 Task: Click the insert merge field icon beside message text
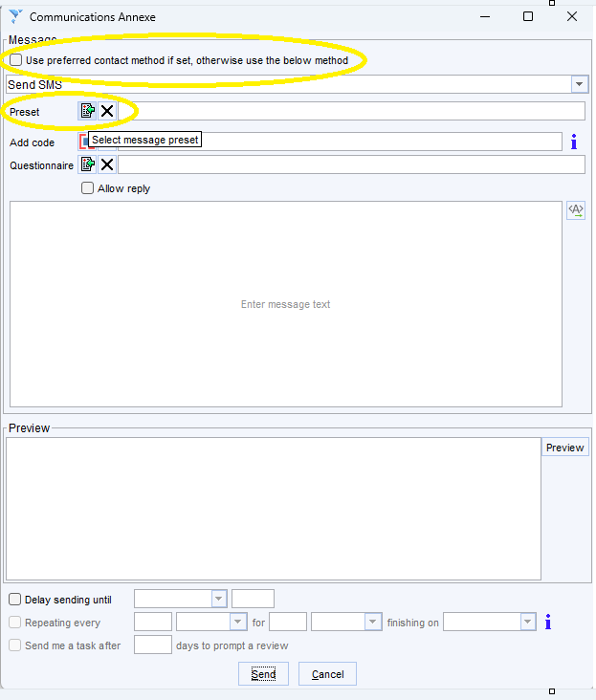576,209
